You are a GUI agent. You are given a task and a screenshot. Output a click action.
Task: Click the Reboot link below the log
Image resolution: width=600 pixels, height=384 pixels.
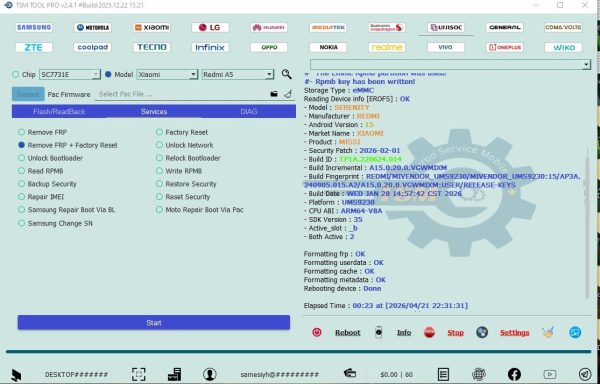click(348, 333)
